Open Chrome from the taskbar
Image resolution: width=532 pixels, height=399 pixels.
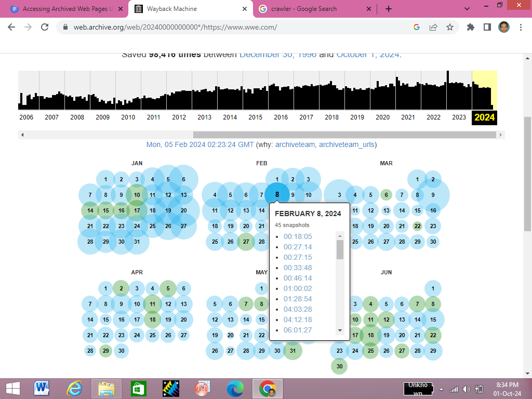click(268, 389)
